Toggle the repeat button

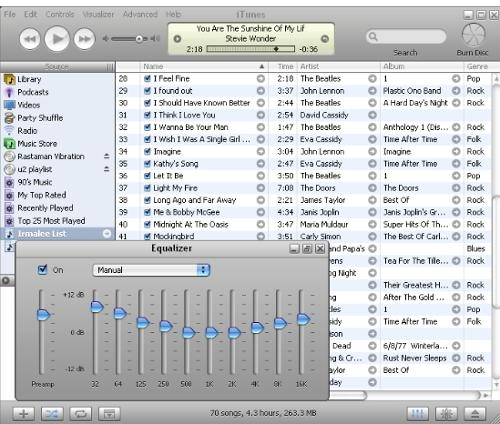pyautogui.click(x=81, y=414)
